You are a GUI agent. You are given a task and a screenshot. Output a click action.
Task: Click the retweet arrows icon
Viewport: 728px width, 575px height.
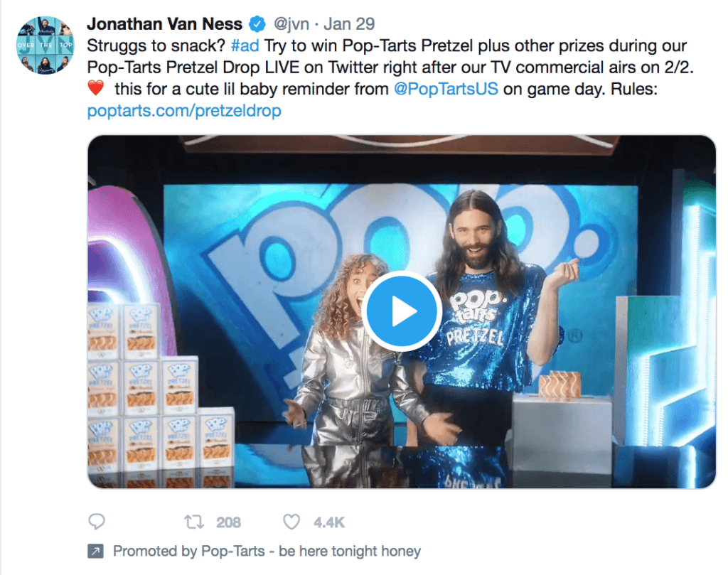pos(194,522)
